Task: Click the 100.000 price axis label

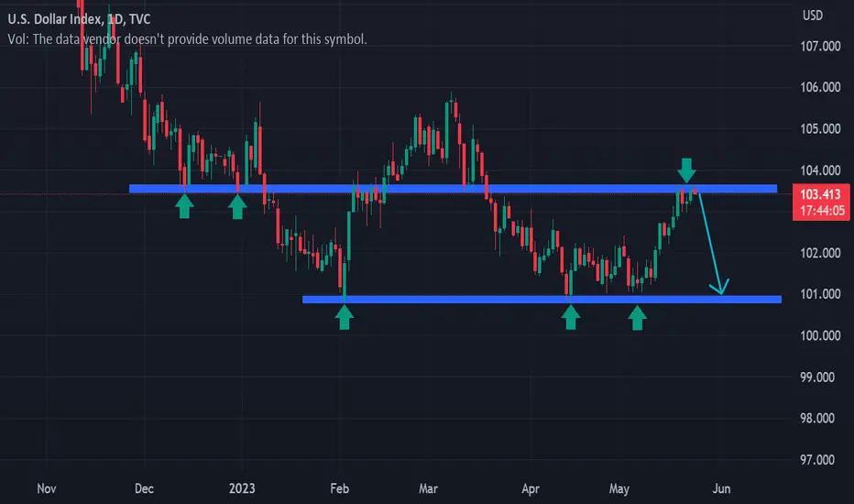Action: (x=820, y=335)
